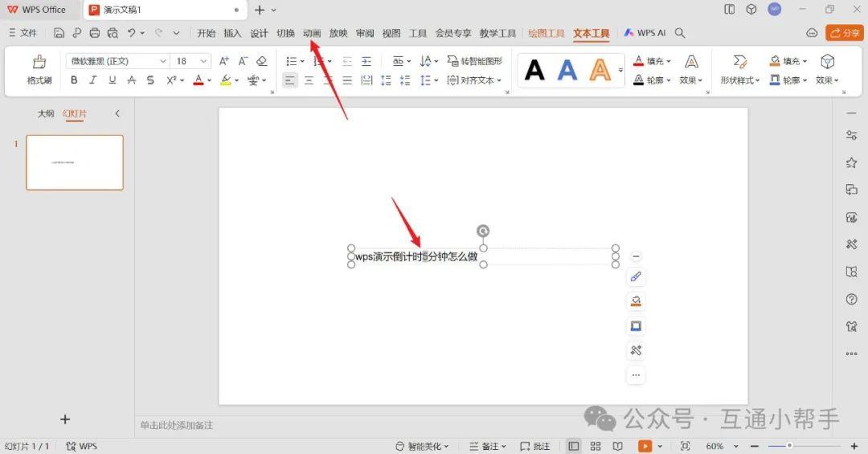
Task: Toggle strikethrough formatting
Action: pos(131,80)
